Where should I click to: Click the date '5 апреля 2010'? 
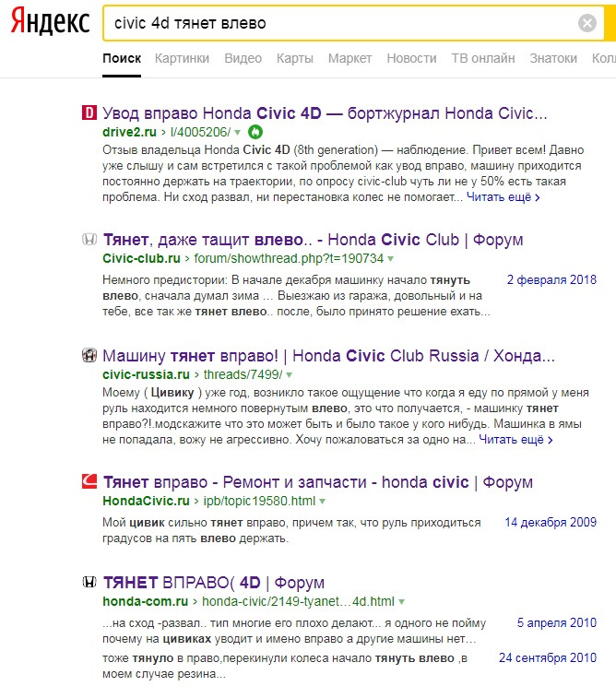click(x=556, y=623)
